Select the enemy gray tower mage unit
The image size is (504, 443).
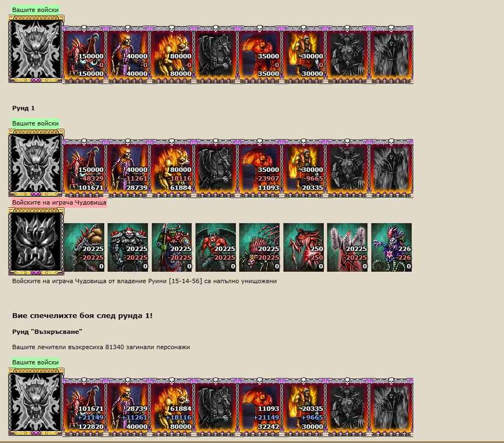point(347,247)
